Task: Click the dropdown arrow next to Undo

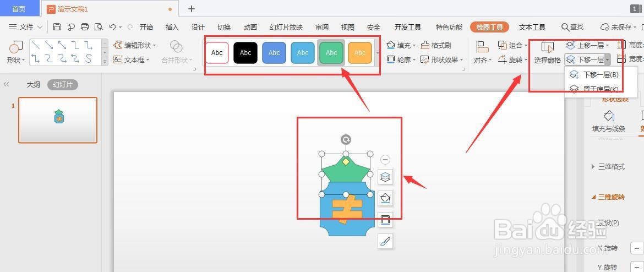Action: [x=121, y=28]
